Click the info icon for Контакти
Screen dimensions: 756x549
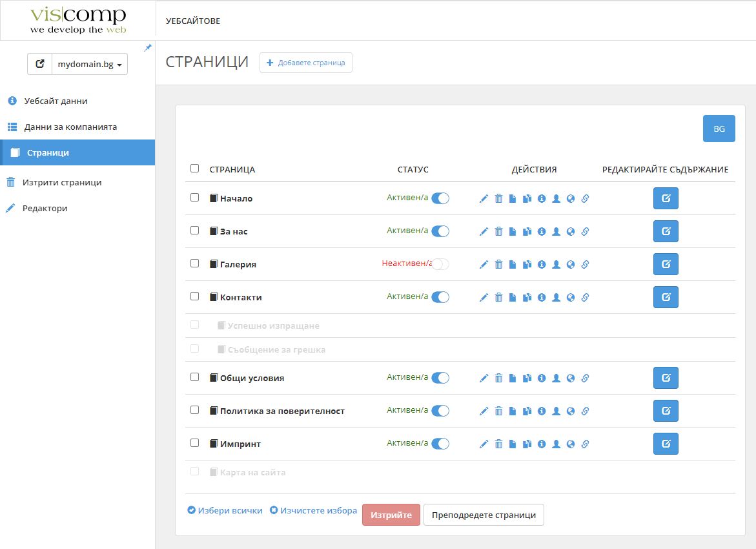pos(542,298)
